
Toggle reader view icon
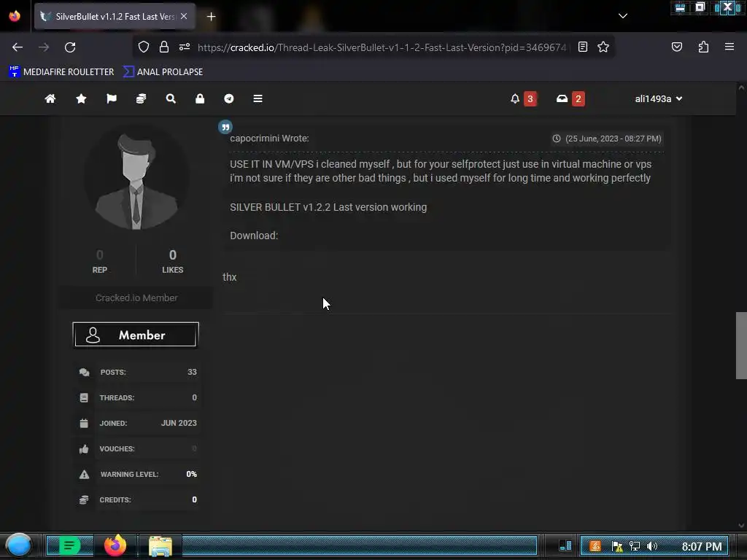(583, 47)
